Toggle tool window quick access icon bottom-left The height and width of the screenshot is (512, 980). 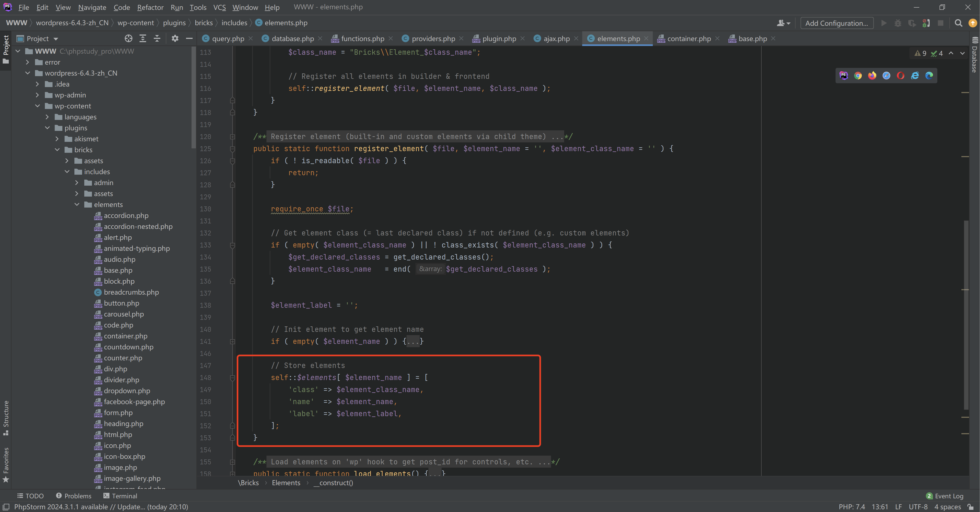[6, 507]
